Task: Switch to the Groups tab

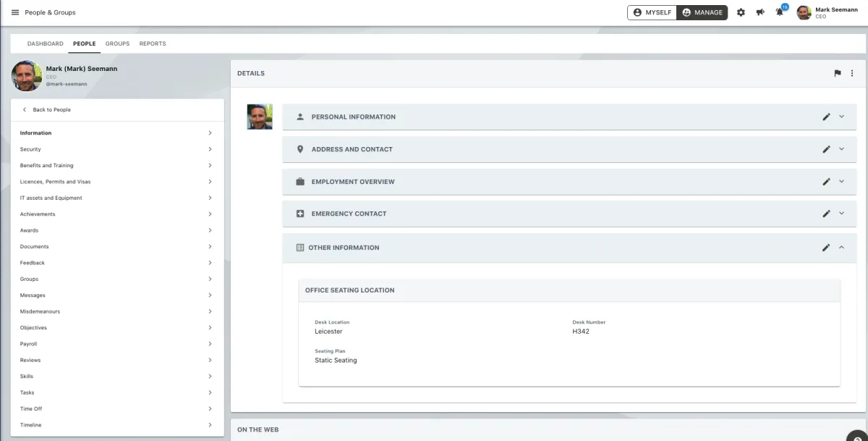Action: coord(117,43)
